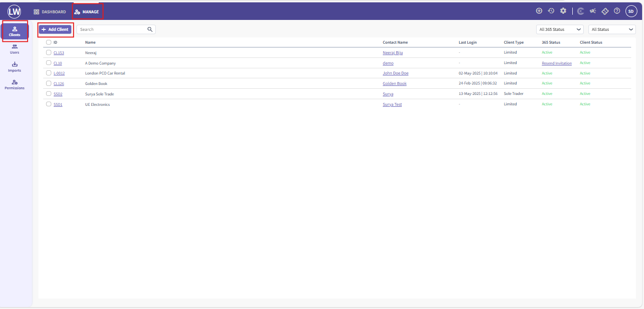Open the help question mark icon
Image resolution: width=644 pixels, height=309 pixels.
(617, 11)
